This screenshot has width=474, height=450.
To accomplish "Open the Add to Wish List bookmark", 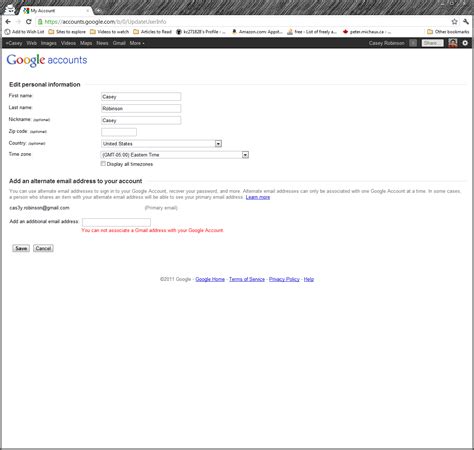I will (x=25, y=32).
